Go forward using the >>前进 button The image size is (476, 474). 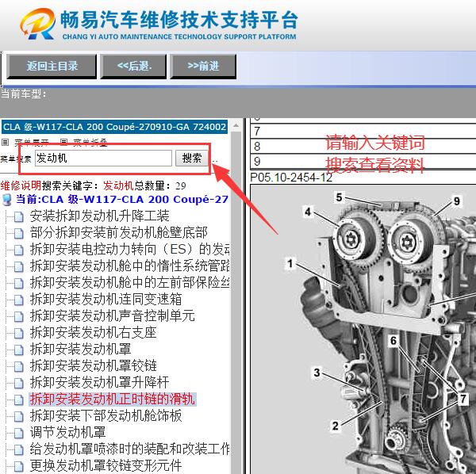(x=203, y=67)
